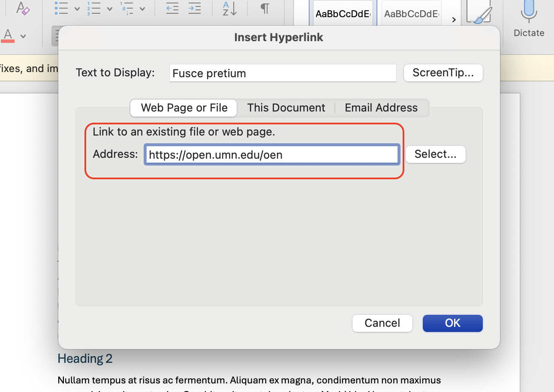Confirm the hyperlink with OK
This screenshot has width=554, height=392.
(x=452, y=323)
